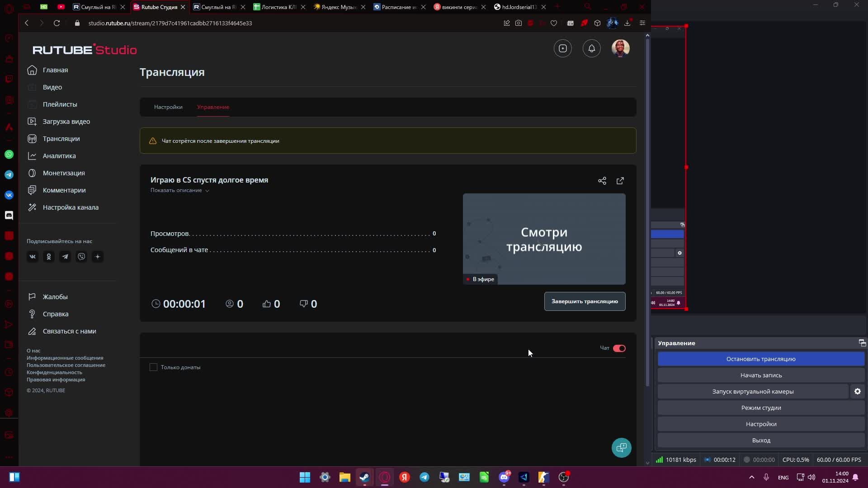Screen dimensions: 868x488
Task: Click the notifications bell icon
Action: 591,48
